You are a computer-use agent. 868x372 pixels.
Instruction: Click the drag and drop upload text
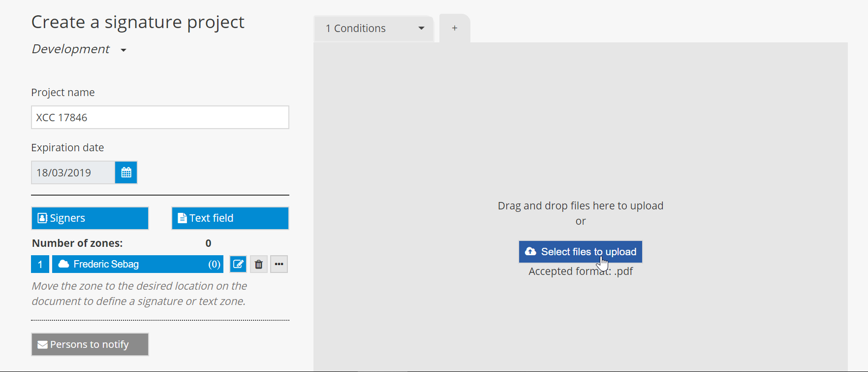coord(581,205)
